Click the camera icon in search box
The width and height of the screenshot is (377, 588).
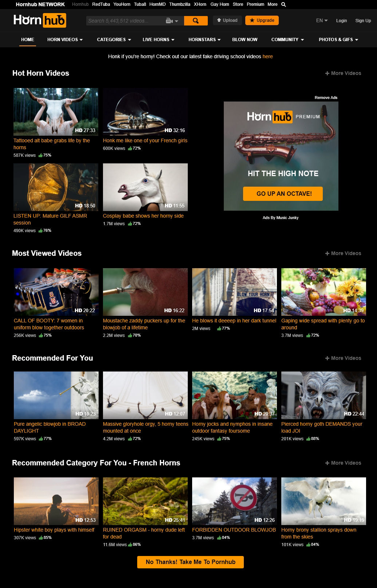pyautogui.click(x=172, y=21)
